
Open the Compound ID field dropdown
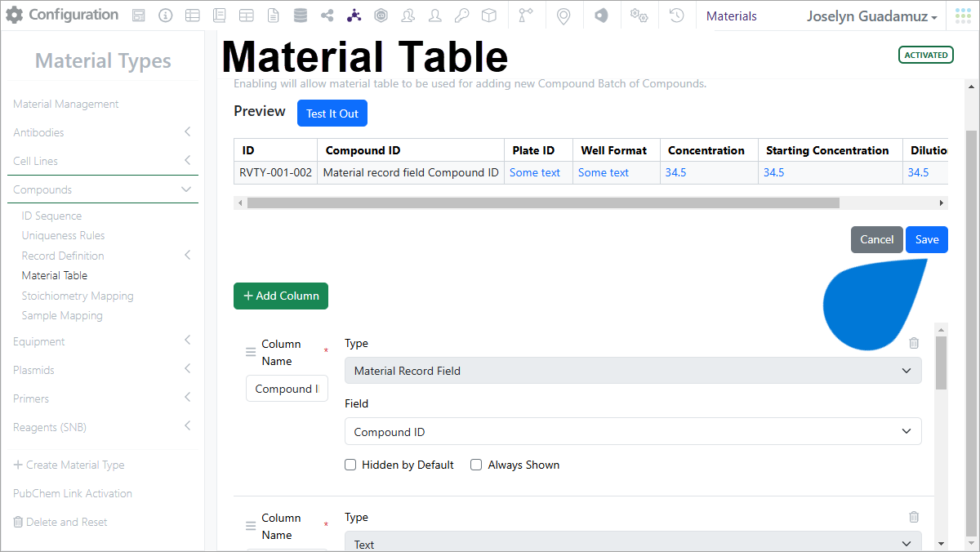coord(633,432)
